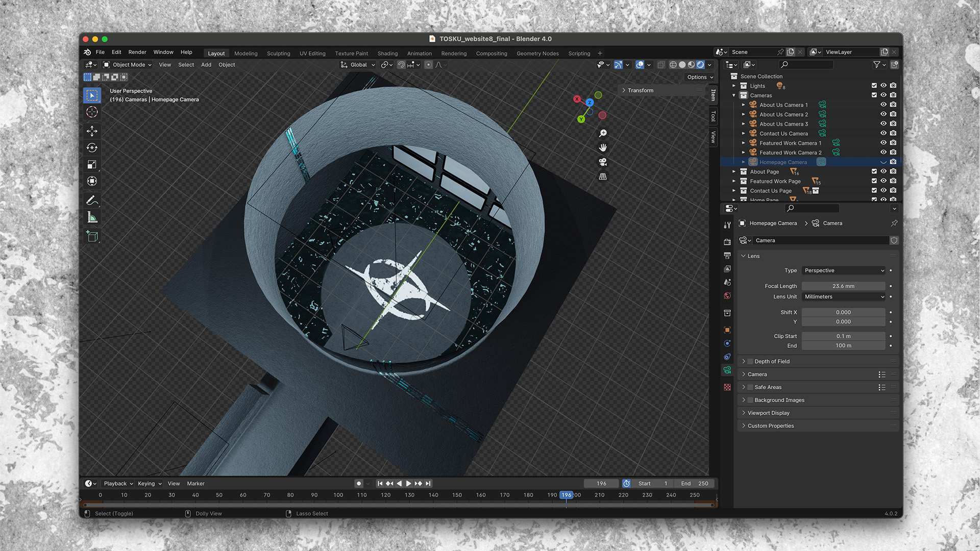The width and height of the screenshot is (980, 551).
Task: Uncheck the Lights collection checkbox
Action: 874,86
